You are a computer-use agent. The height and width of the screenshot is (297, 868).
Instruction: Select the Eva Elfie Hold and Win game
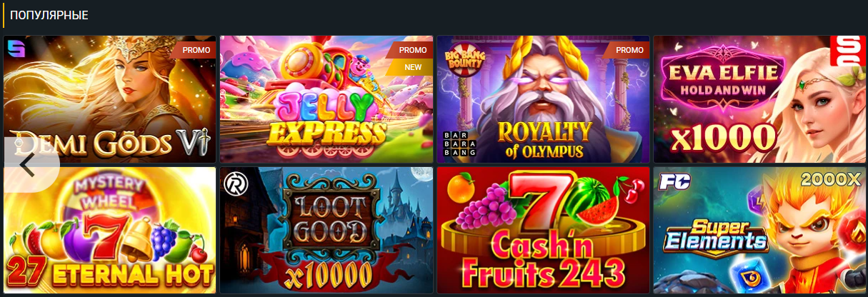(x=759, y=99)
